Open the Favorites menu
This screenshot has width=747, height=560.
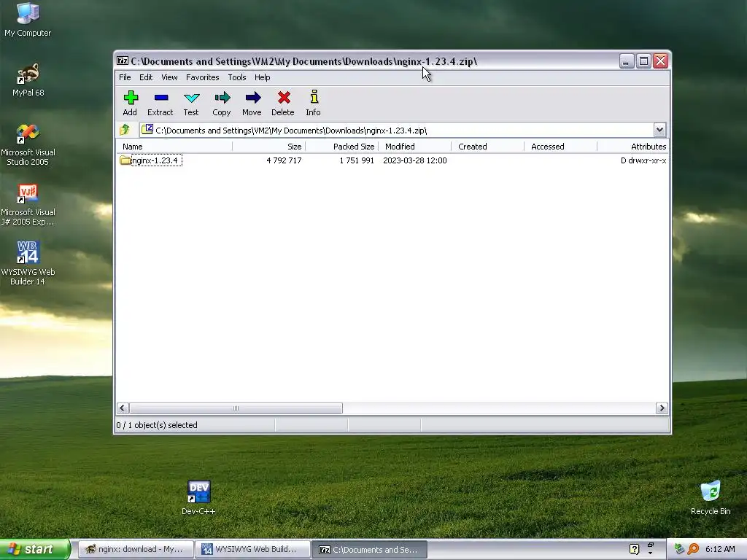tap(203, 77)
